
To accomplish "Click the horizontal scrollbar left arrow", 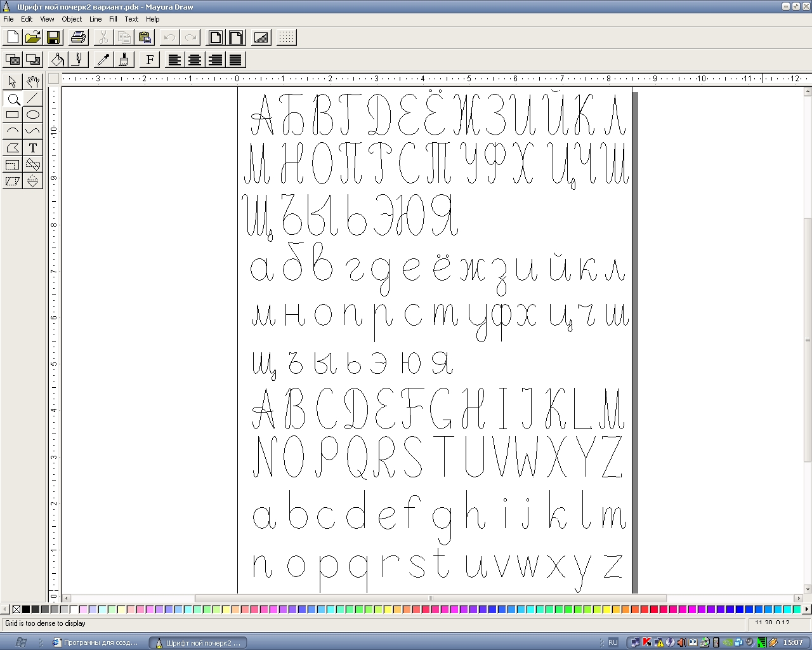I will pos(67,598).
